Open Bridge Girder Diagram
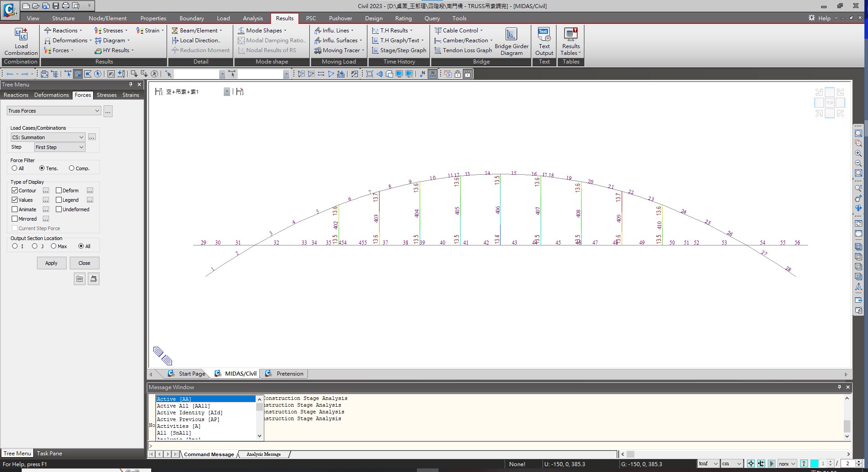Screen dimensions: 868x472 tap(511, 41)
